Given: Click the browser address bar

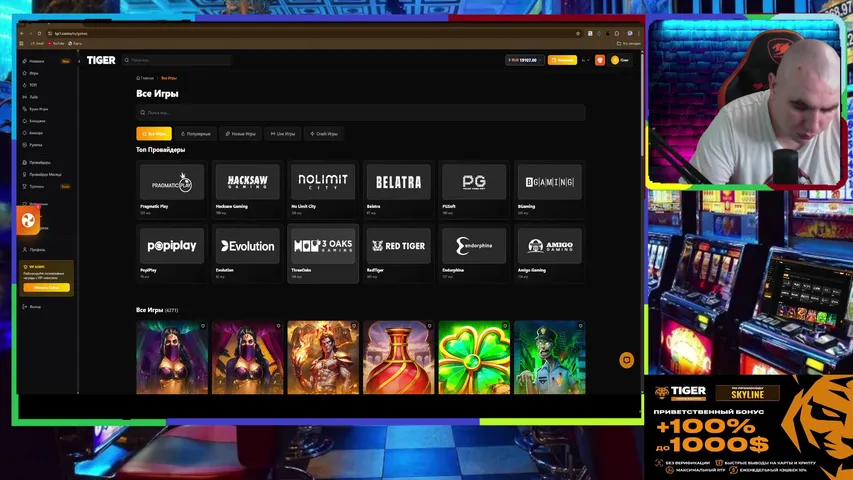Looking at the screenshot, I should tap(313, 33).
